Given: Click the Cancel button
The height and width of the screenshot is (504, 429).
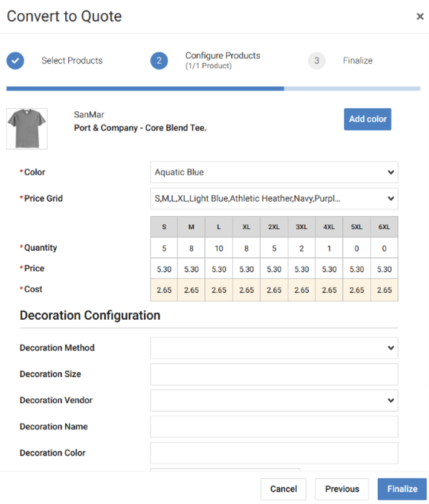Looking at the screenshot, I should [x=283, y=489].
